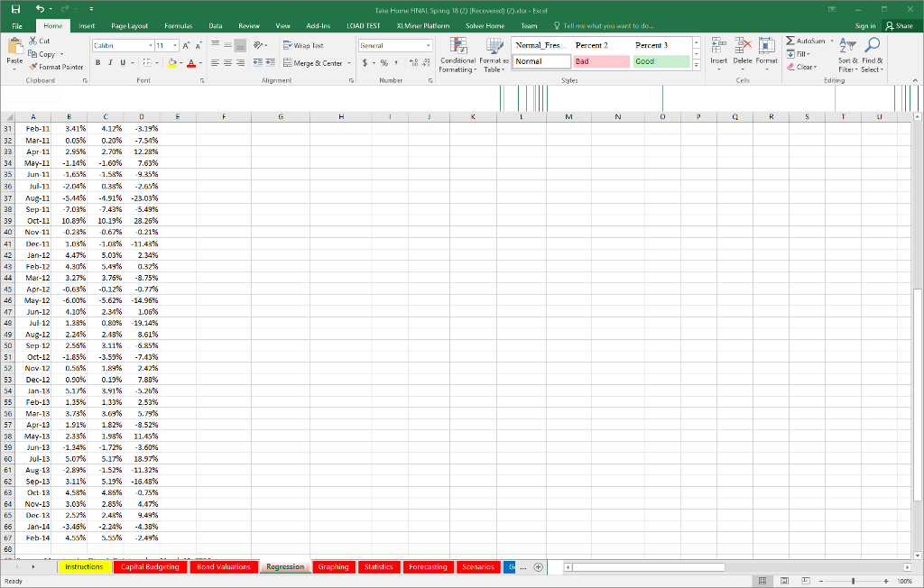Open Sort & Filter options
The width and height of the screenshot is (924, 588).
pyautogui.click(x=847, y=55)
